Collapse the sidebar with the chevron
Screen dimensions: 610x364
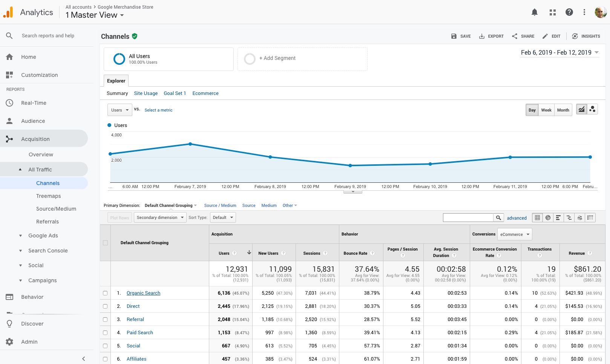click(x=84, y=359)
